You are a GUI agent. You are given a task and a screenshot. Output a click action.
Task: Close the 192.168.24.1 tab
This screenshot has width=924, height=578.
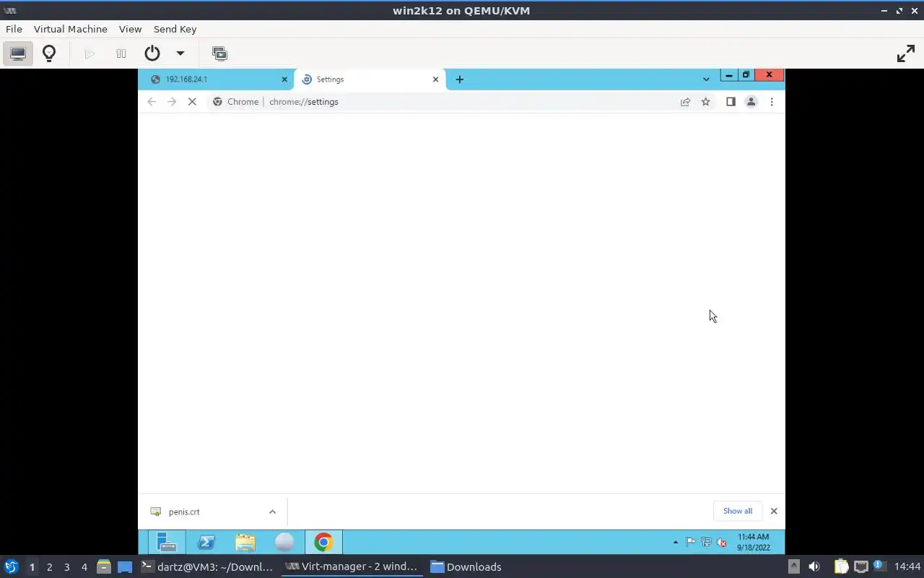pos(284,79)
